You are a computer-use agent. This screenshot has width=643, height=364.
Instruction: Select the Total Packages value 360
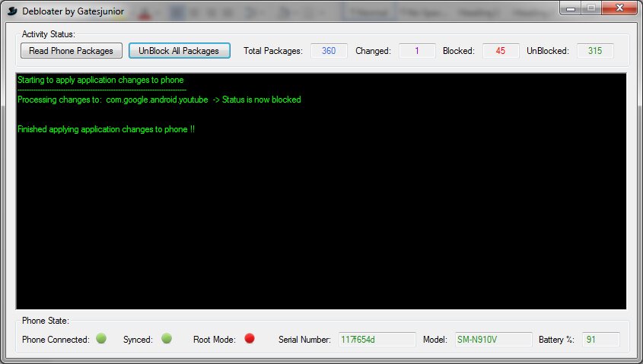(x=329, y=51)
